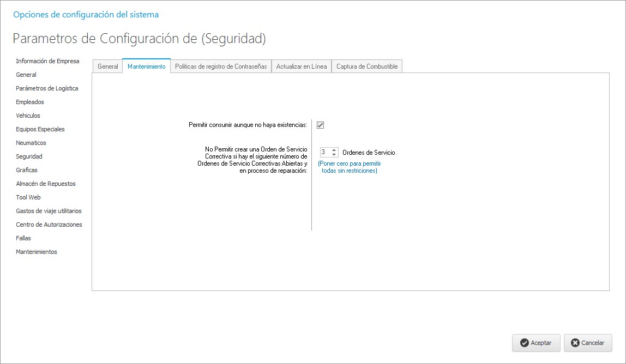The image size is (626, 364).
Task: Increase the Ordenes de Servicio count
Action: 334,150
